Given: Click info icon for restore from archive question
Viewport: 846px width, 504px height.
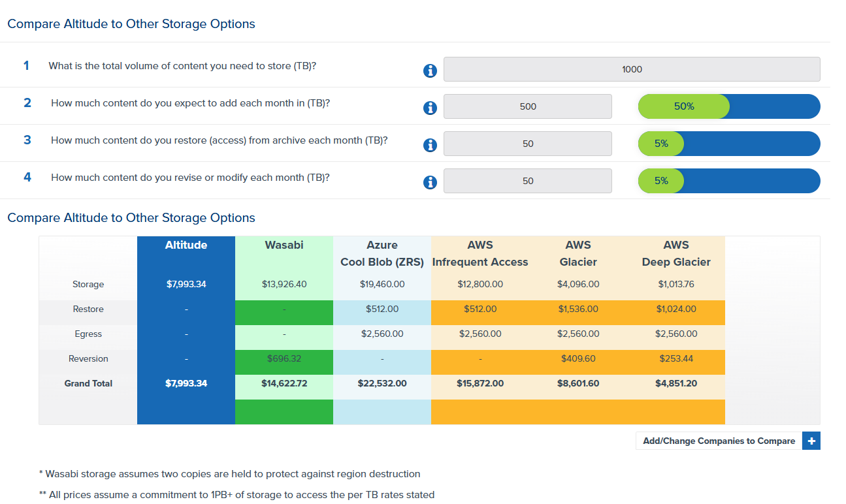Looking at the screenshot, I should coord(430,145).
